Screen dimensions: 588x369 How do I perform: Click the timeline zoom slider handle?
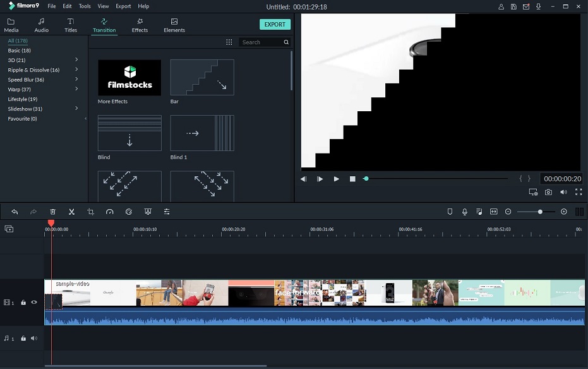pos(540,212)
